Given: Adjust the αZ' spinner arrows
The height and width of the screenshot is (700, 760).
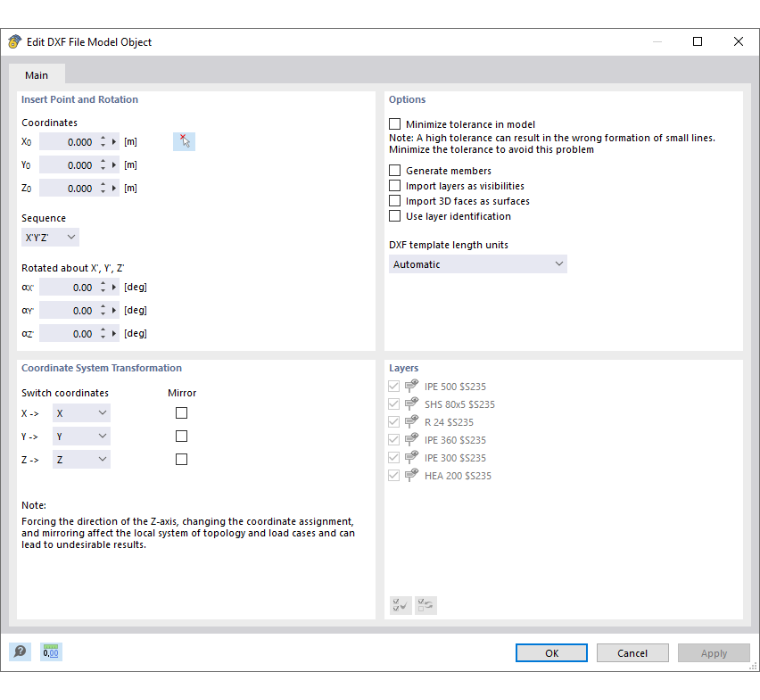Looking at the screenshot, I should (103, 334).
